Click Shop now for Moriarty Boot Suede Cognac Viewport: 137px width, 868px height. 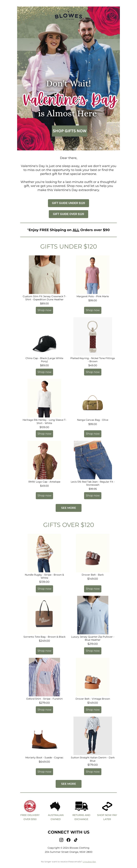click(x=44, y=772)
